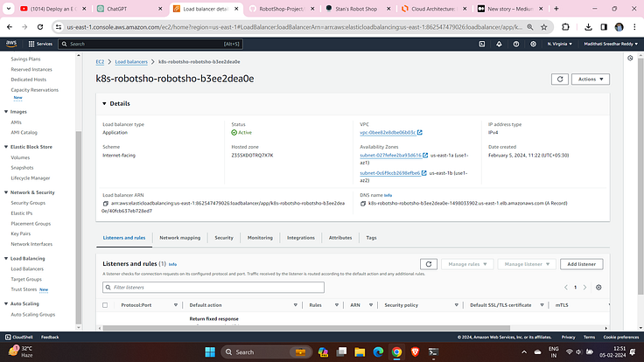Collapse Load Balancing sidebar section
Screen dimensions: 644x362
[6, 259]
